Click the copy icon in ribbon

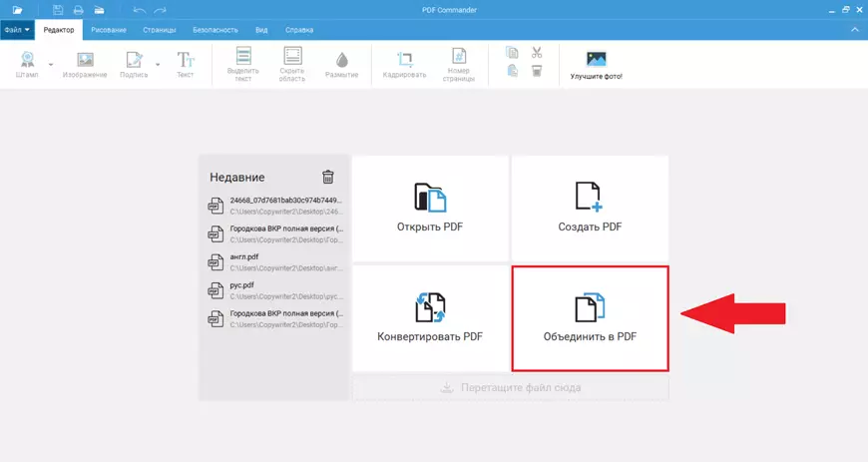pyautogui.click(x=512, y=53)
